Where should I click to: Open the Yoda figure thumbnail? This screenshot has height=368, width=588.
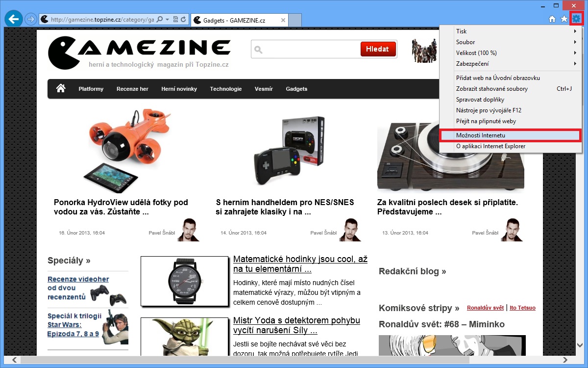click(x=185, y=338)
